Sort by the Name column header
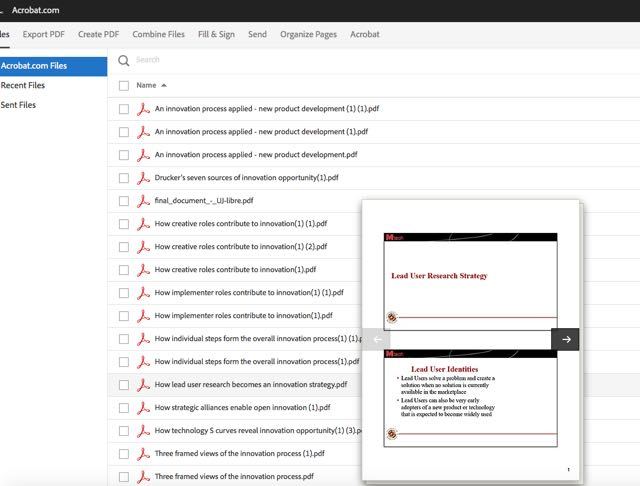Viewport: 640px width, 486px height. 146,85
